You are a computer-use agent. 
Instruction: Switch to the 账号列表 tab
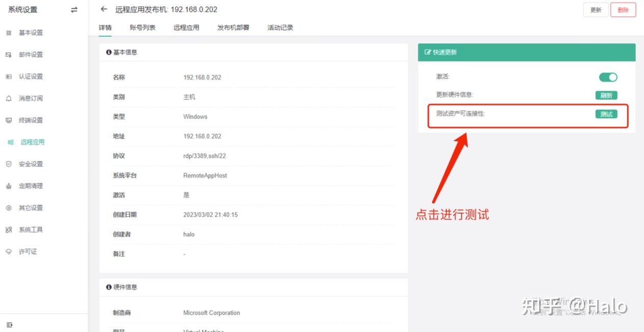[x=143, y=28]
